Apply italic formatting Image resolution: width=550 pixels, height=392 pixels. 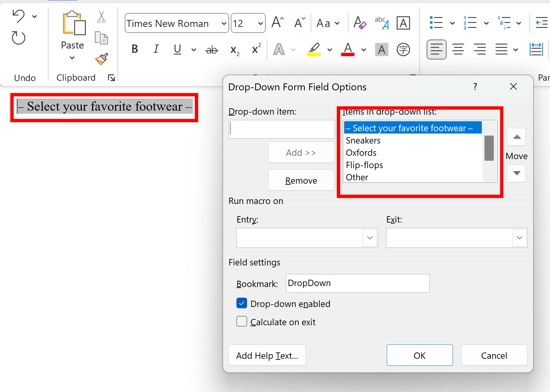click(156, 49)
